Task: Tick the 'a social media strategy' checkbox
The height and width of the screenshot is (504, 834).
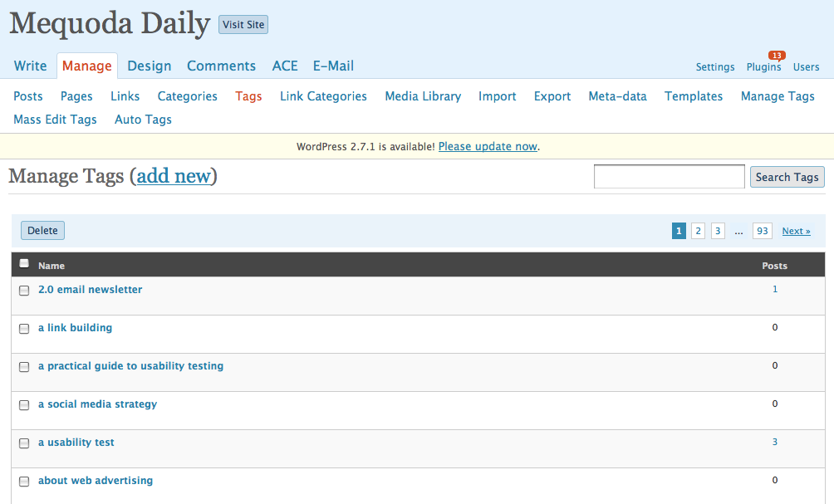Action: pyautogui.click(x=24, y=405)
